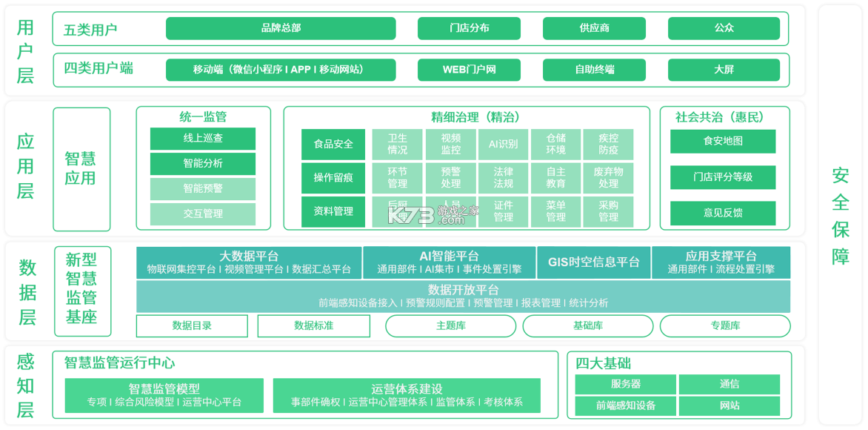Click the 智能预警 item

(203, 188)
